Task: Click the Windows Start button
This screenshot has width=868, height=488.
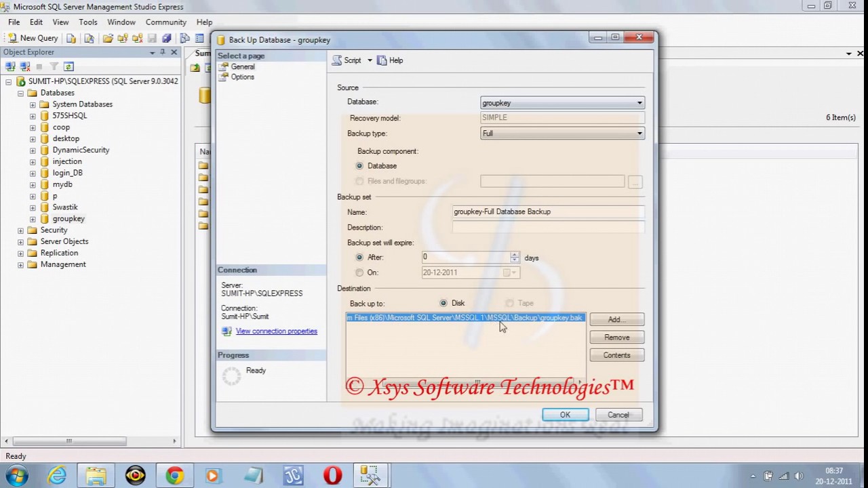Action: pos(17,475)
